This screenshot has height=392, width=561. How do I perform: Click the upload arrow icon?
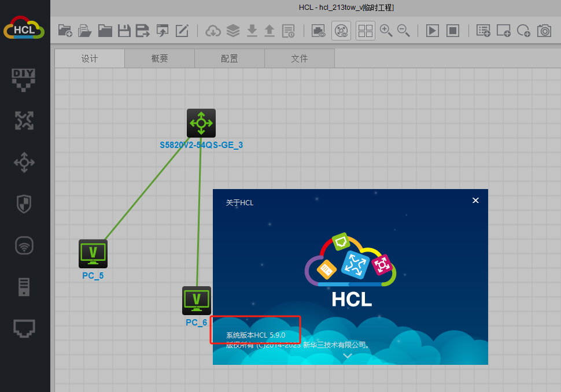tap(270, 31)
